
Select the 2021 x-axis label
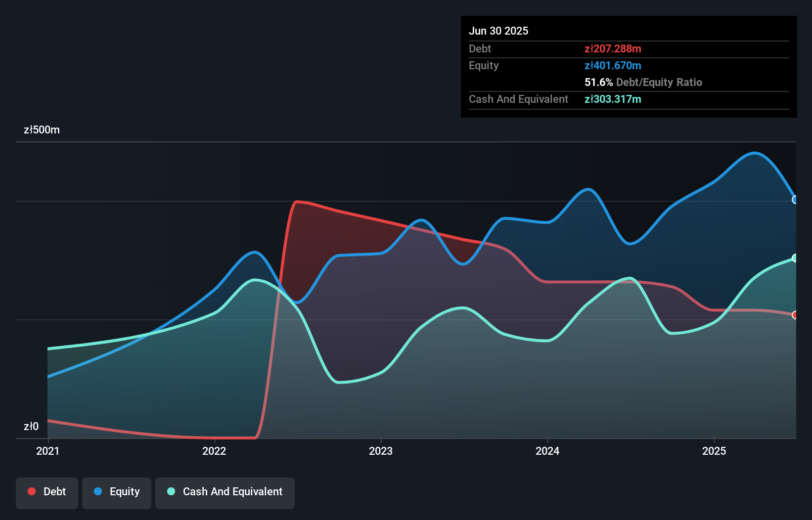[x=48, y=451]
